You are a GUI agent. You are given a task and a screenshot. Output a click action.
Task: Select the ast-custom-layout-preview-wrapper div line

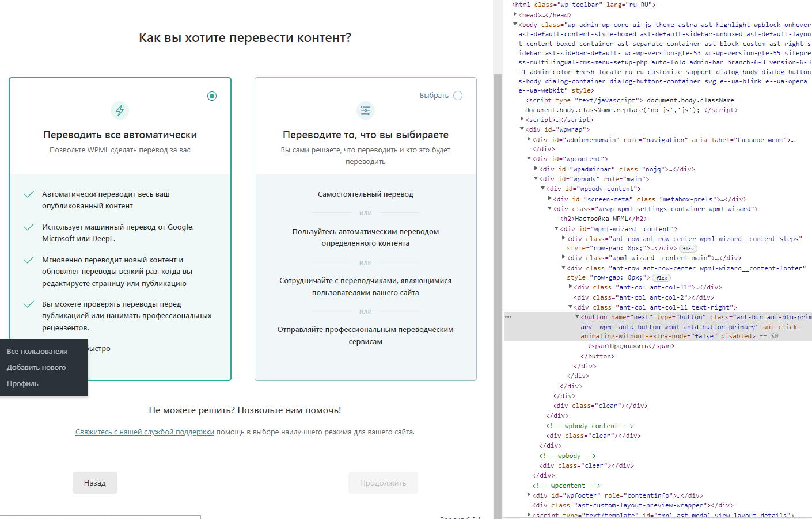(x=633, y=505)
